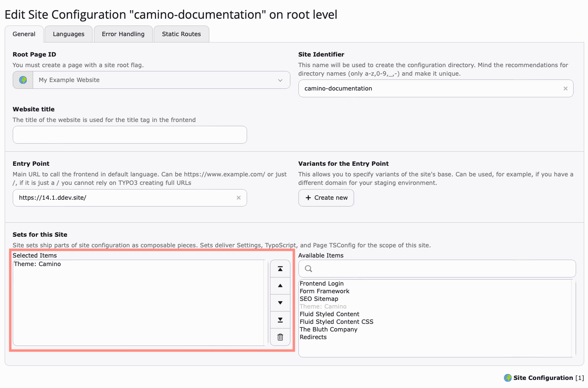The width and height of the screenshot is (588, 388).
Task: Select the globe icon beside Root Page ID
Action: click(x=22, y=79)
